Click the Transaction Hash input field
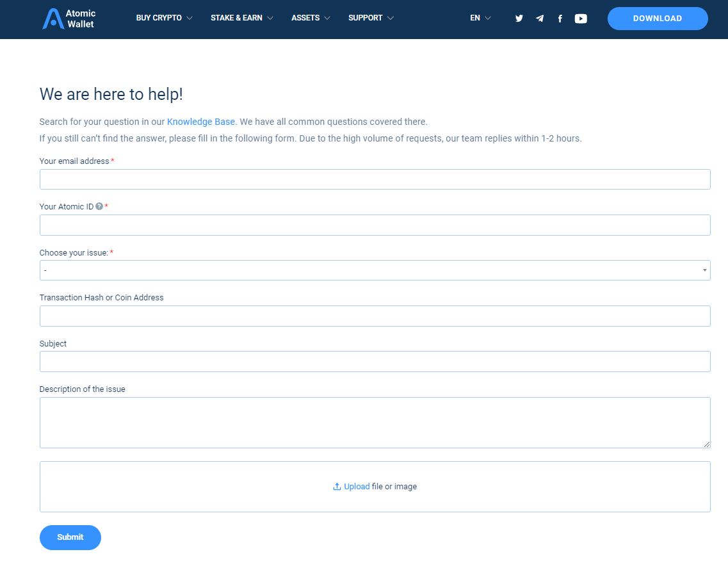The height and width of the screenshot is (561, 728). (x=375, y=316)
